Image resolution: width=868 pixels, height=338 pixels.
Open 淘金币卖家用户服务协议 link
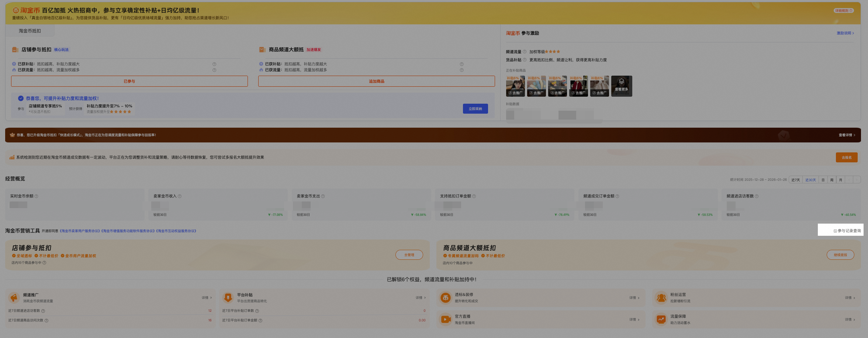pos(80,231)
